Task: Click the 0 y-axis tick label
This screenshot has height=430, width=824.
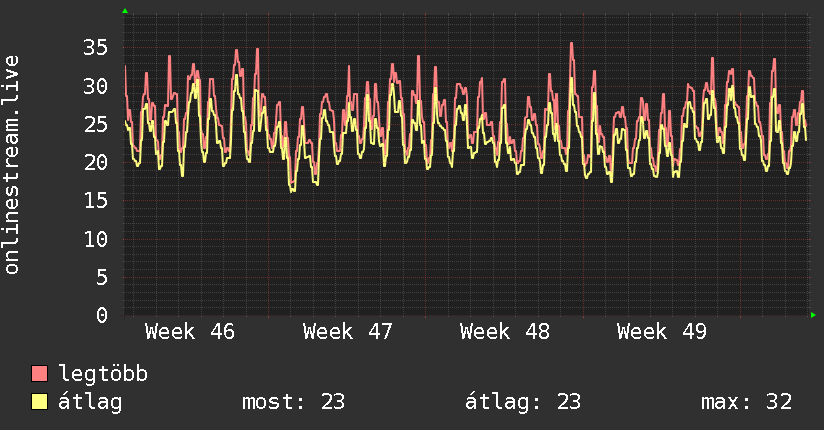Action: pos(102,315)
